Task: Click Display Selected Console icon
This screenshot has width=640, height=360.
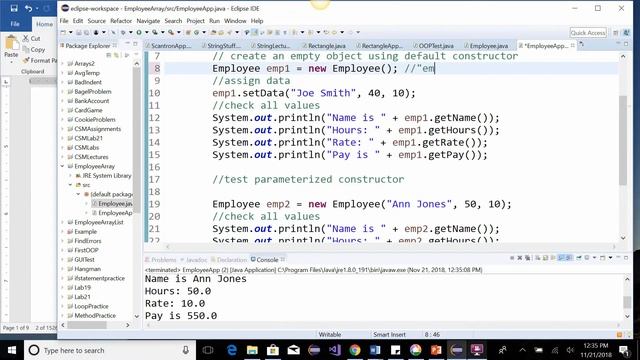Action: 587,258
